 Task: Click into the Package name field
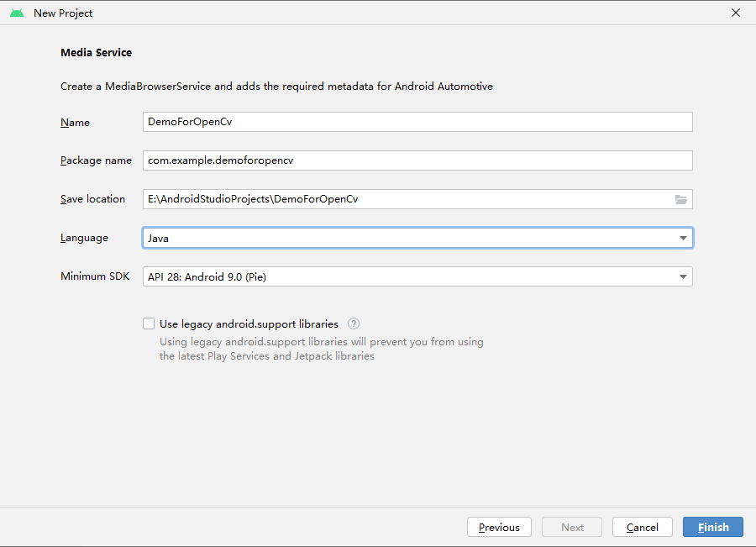[417, 160]
